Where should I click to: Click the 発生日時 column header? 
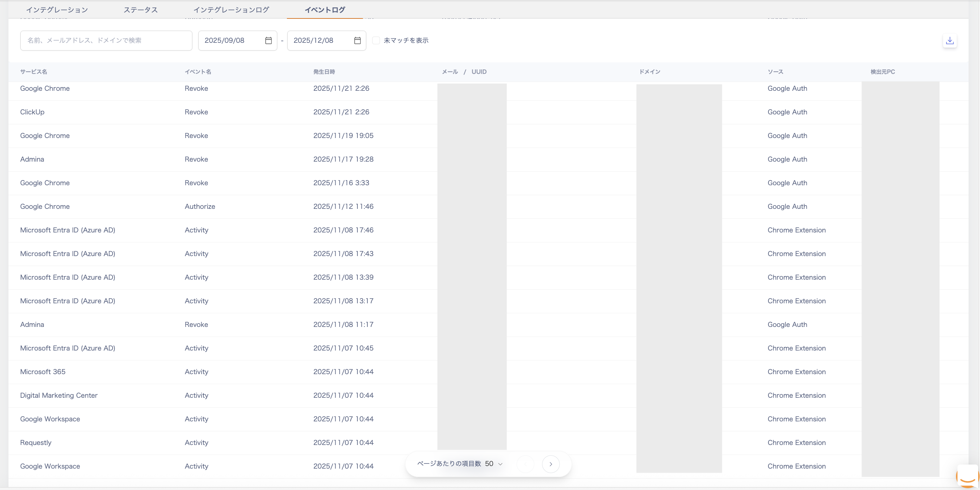(x=324, y=72)
